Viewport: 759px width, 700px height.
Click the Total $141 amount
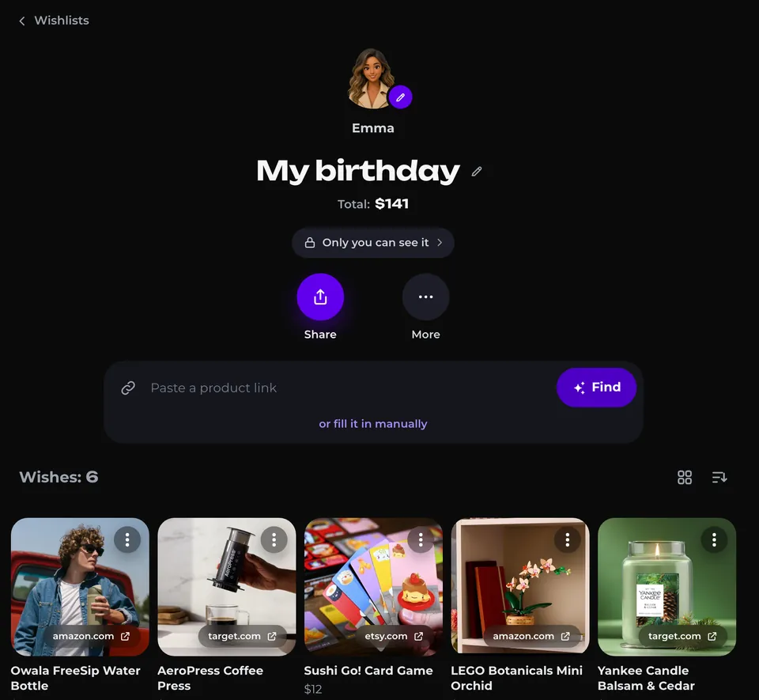[391, 204]
